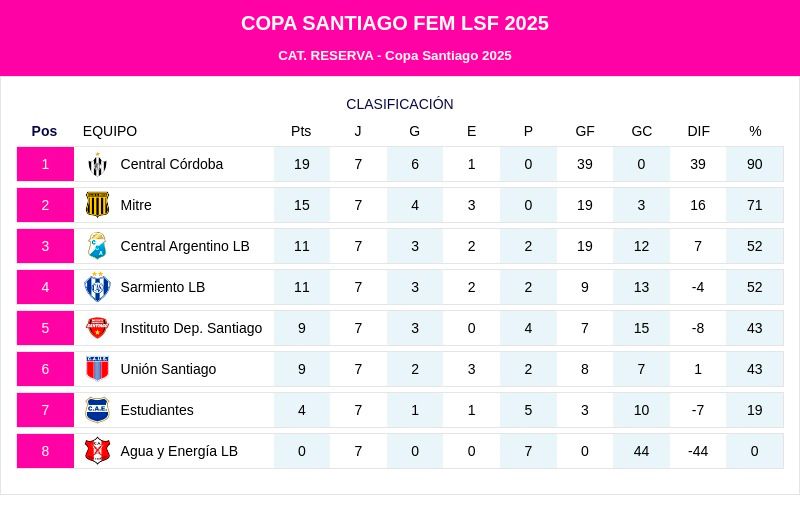800x519 pixels.
Task: Click the Central Córdoba team crest
Action: point(97,164)
